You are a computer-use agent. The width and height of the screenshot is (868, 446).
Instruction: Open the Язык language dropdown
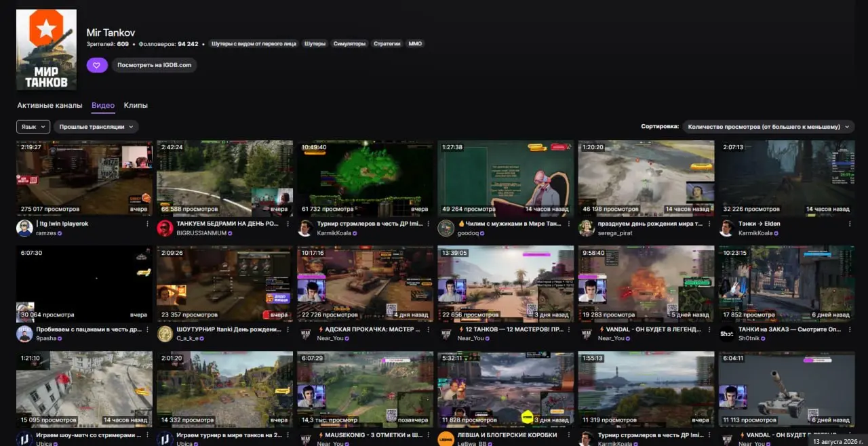(x=33, y=127)
